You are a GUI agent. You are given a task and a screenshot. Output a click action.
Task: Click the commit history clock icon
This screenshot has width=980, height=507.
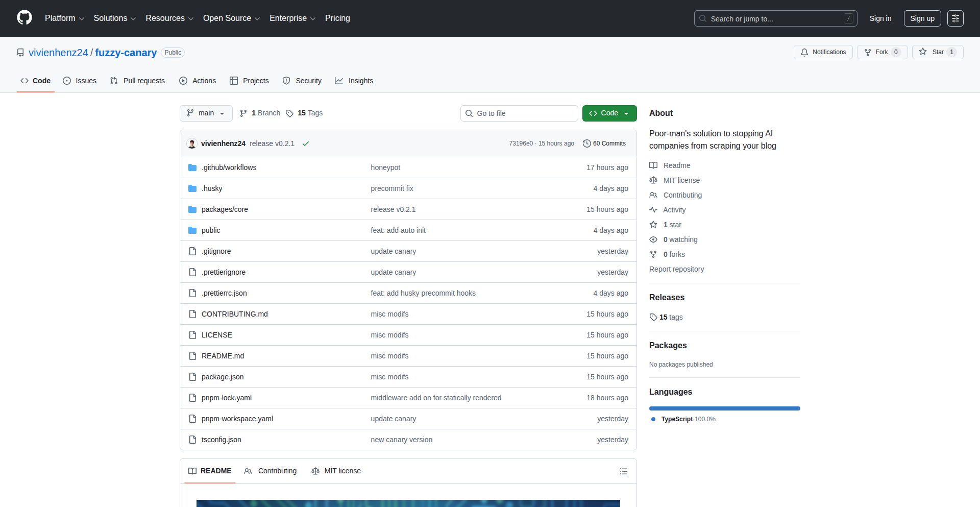click(x=587, y=143)
